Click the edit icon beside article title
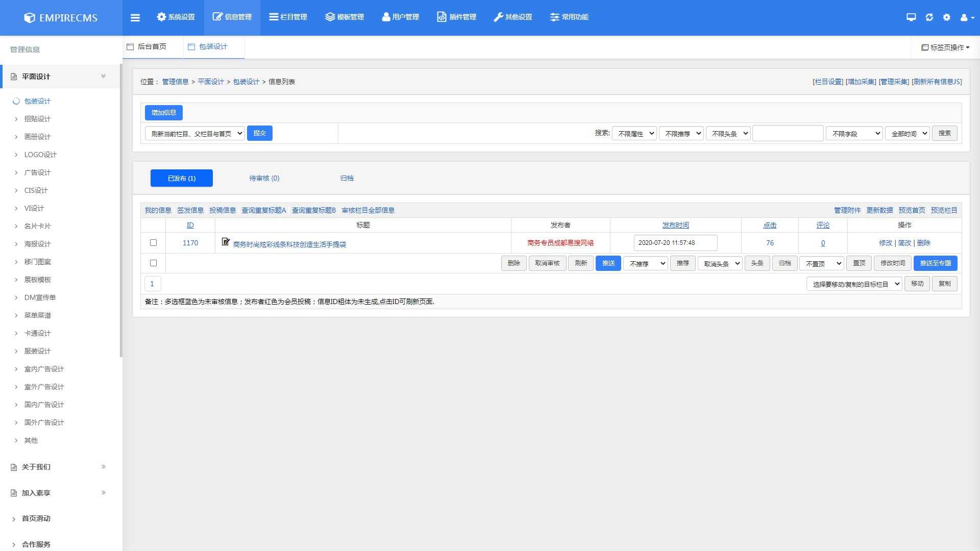The width and height of the screenshot is (980, 551). pyautogui.click(x=226, y=242)
